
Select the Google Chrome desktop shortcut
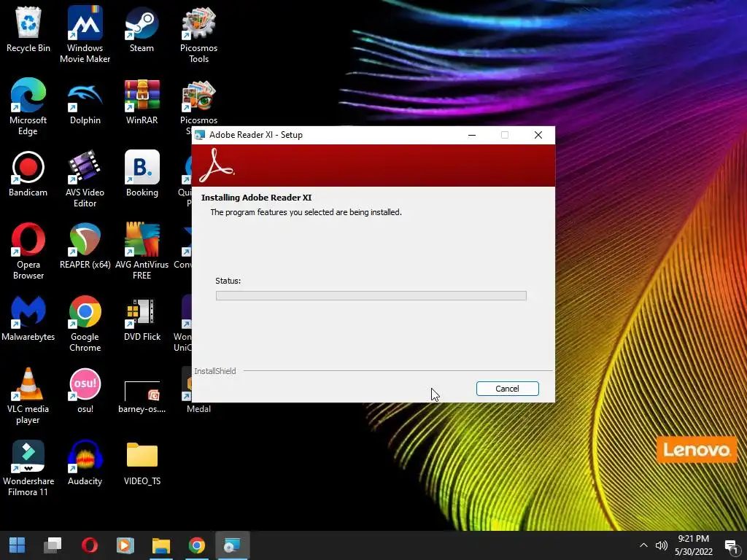[85, 324]
